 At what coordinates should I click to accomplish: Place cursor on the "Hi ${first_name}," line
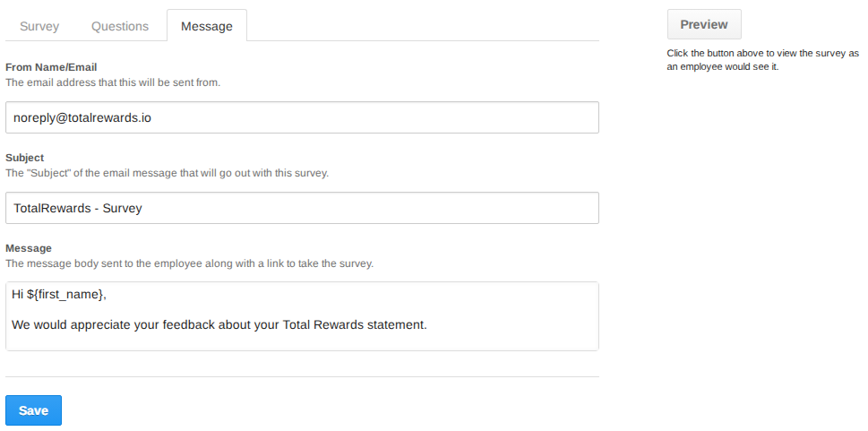(x=59, y=294)
